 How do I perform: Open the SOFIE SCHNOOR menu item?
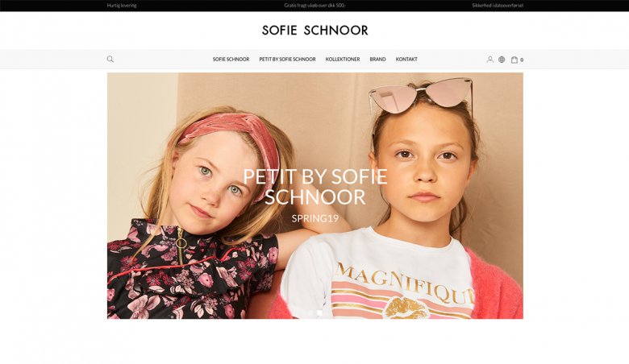[231, 60]
